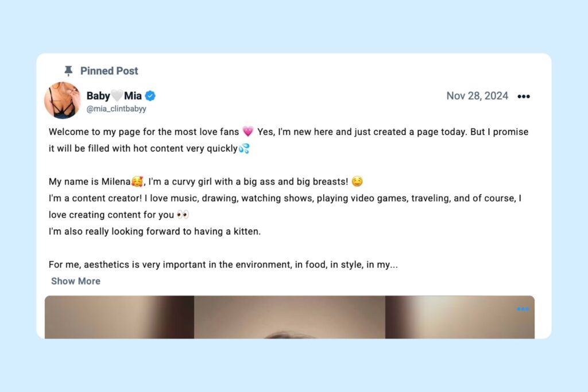Image resolution: width=588 pixels, height=392 pixels.
Task: Open the Baby Mia profile avatar
Action: click(62, 101)
